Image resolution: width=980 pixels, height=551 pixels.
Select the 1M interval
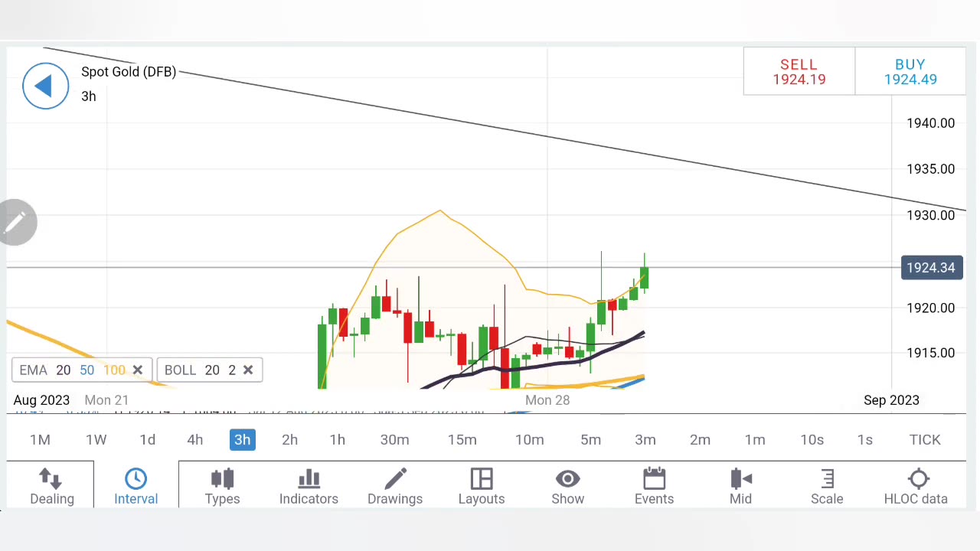pyautogui.click(x=40, y=440)
